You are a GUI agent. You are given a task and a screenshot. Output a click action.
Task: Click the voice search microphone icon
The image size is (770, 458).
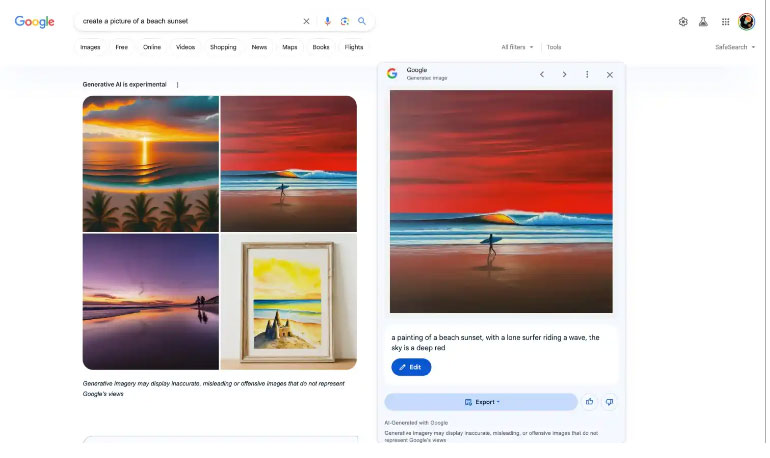coord(327,21)
